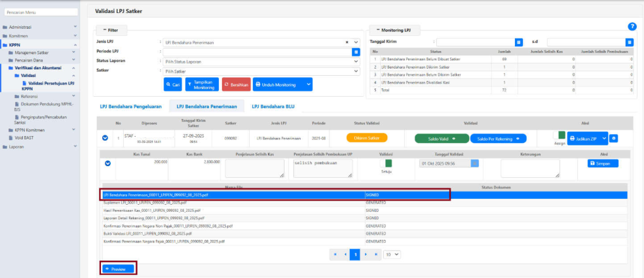Open the Satker dropdown
The height and width of the screenshot is (278, 644).
261,71
